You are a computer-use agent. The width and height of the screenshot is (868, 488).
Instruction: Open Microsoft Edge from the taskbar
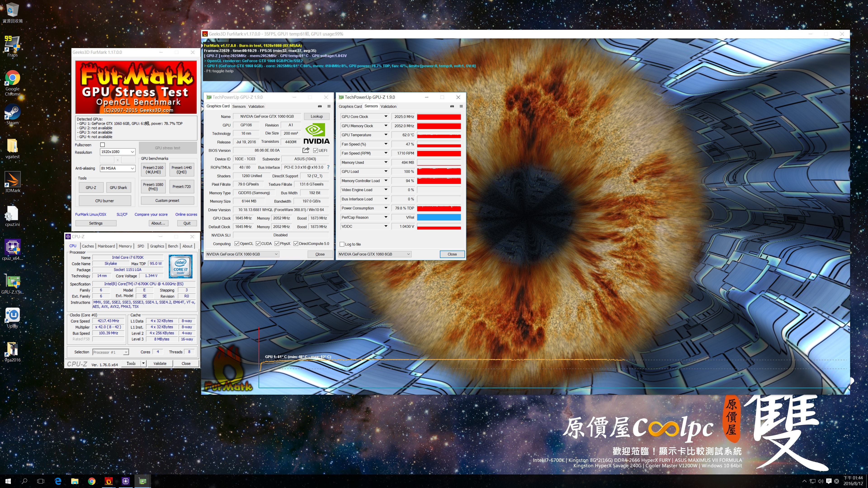coord(58,481)
